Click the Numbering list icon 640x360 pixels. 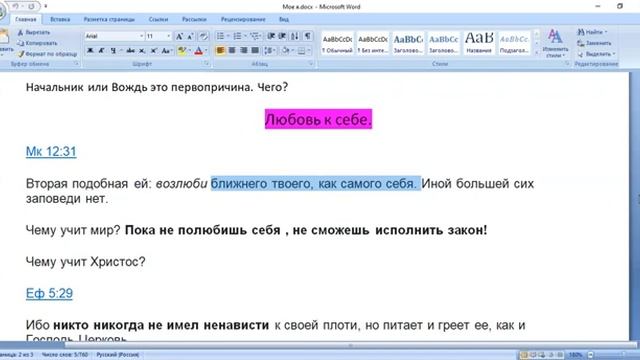[239, 36]
